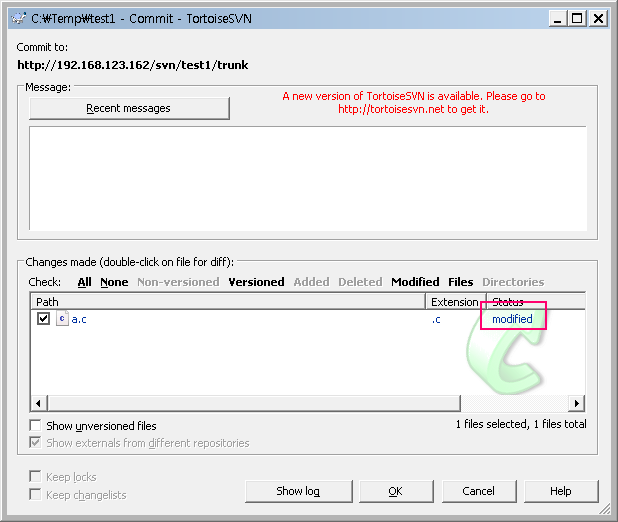Open the Recent messages list
The width and height of the screenshot is (618, 522).
(129, 108)
